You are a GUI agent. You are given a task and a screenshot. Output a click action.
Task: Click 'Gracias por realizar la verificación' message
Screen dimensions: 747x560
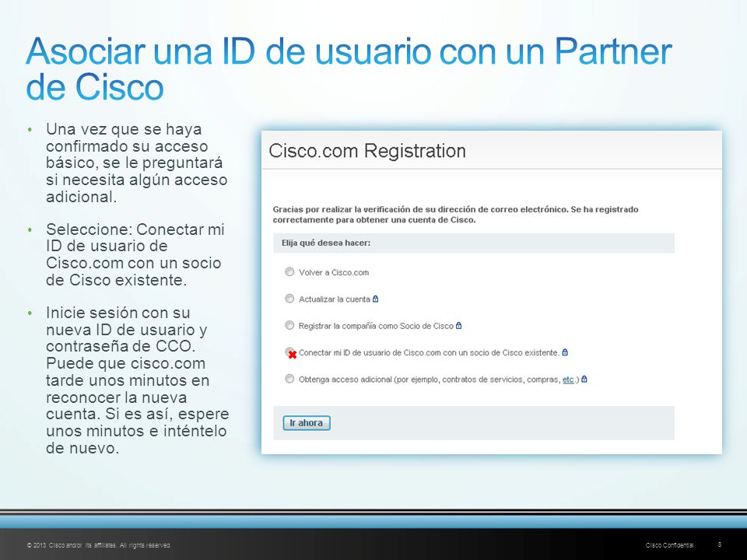click(455, 215)
